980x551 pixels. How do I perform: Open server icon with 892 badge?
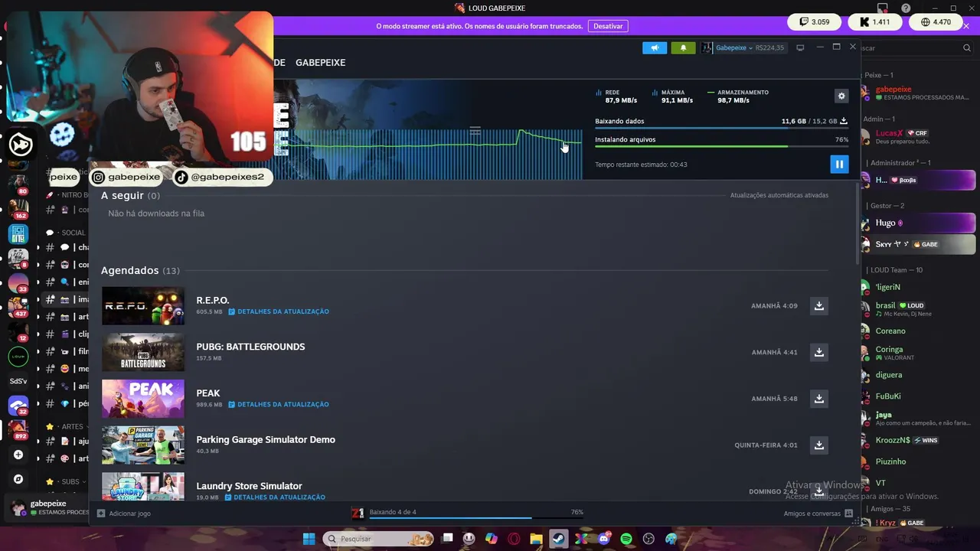point(18,429)
